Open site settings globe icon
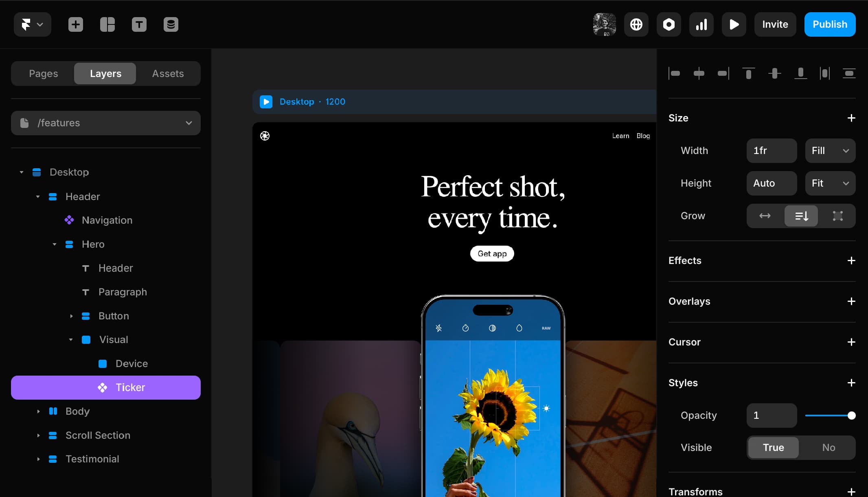868x497 pixels. (636, 24)
